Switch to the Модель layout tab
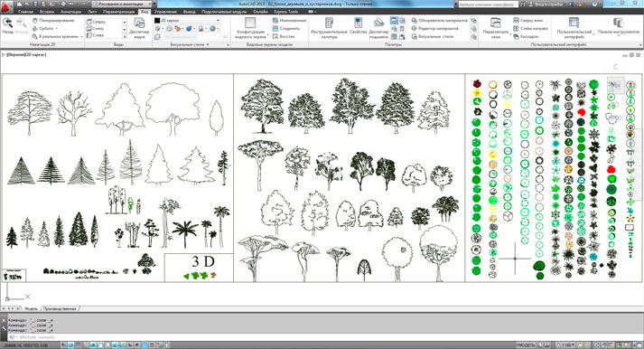The height and width of the screenshot is (349, 644). pos(31,308)
